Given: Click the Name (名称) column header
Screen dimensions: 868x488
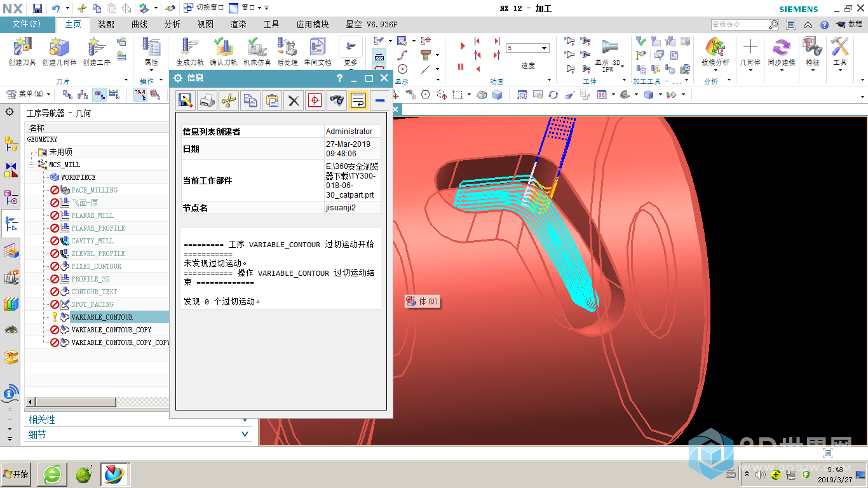Looking at the screenshot, I should pos(37,128).
